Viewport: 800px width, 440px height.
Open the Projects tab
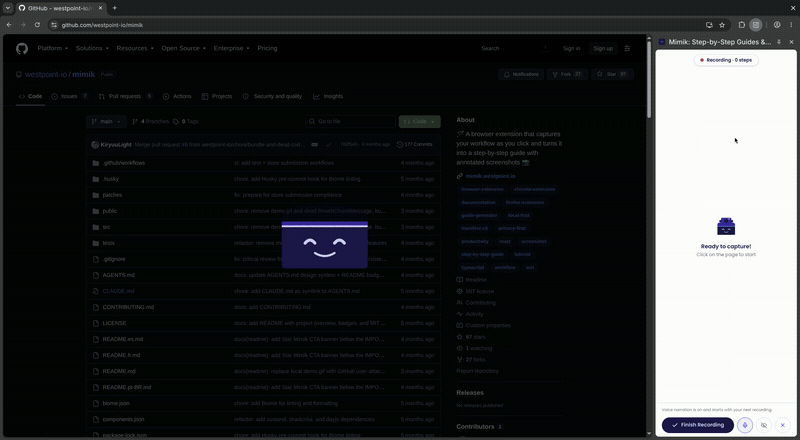pyautogui.click(x=217, y=96)
